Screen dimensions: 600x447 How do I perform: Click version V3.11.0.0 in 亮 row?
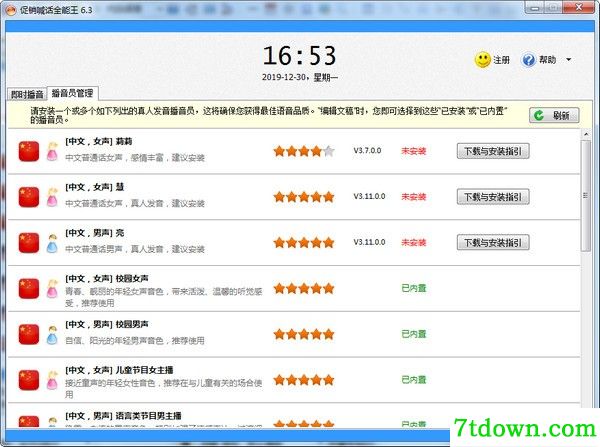coord(369,242)
